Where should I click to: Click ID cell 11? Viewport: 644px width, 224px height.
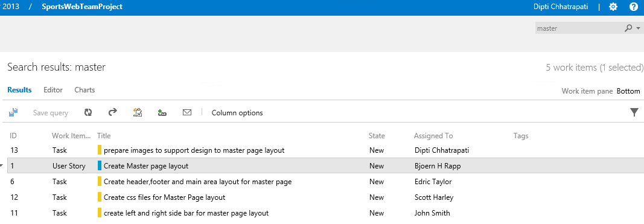tap(14, 213)
